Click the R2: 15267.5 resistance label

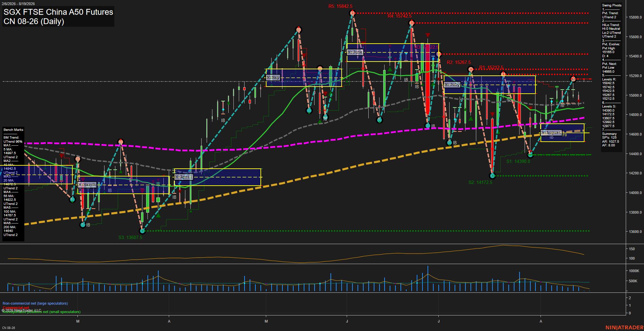pyautogui.click(x=459, y=63)
